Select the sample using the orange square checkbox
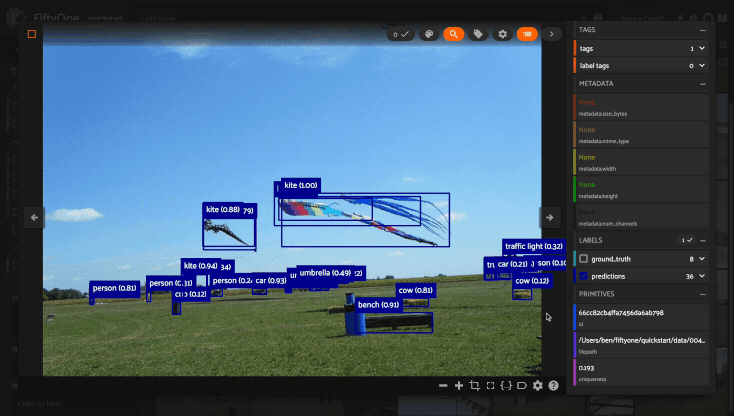The image size is (734, 416). click(32, 34)
